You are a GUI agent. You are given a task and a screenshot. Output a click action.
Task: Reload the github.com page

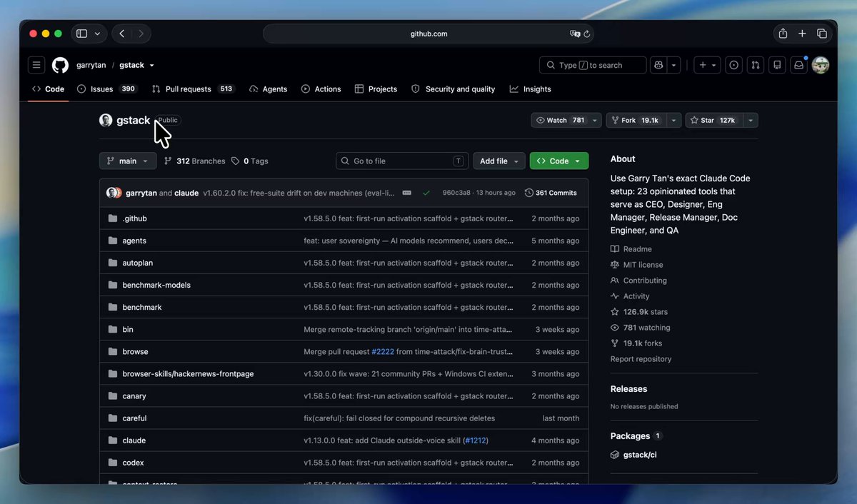pyautogui.click(x=587, y=34)
